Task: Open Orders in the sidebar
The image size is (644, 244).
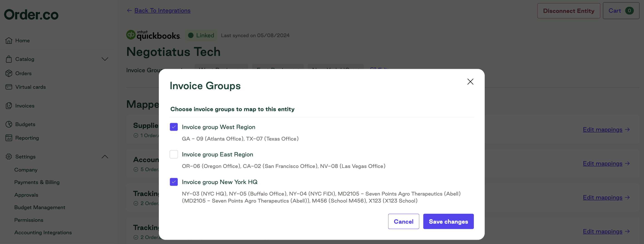Action: point(23,73)
